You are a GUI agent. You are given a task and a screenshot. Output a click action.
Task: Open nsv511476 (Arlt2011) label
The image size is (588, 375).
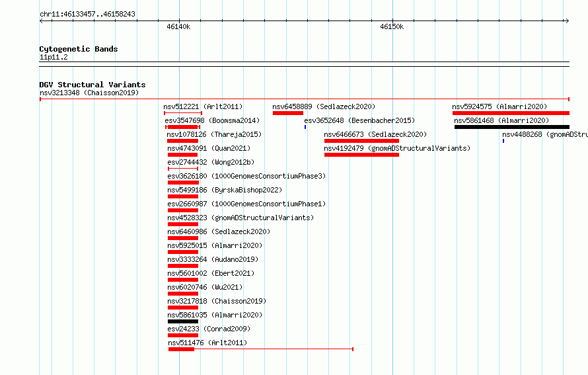207,343
